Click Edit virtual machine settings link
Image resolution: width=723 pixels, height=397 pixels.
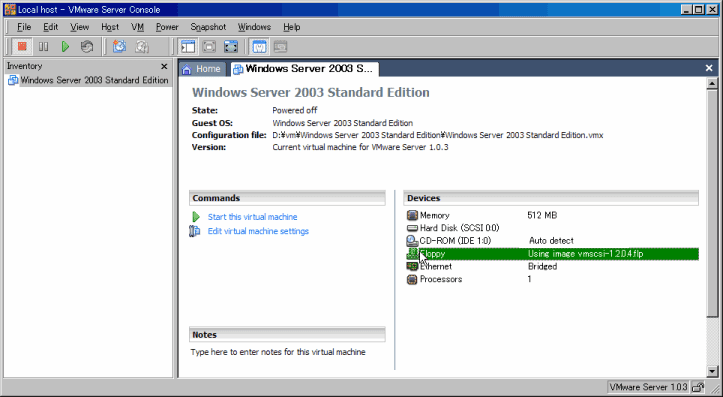click(x=258, y=231)
